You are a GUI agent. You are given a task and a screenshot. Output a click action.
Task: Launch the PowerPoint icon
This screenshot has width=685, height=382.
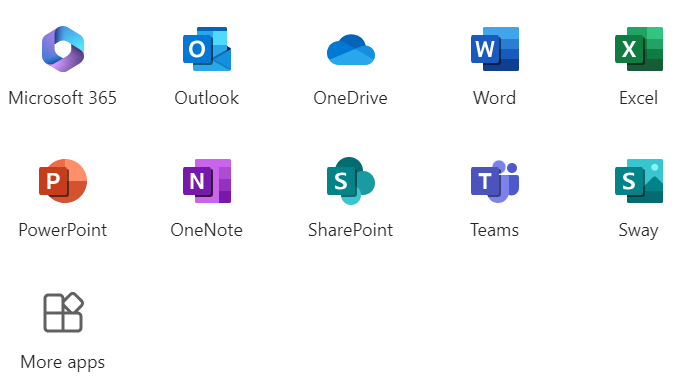point(63,181)
